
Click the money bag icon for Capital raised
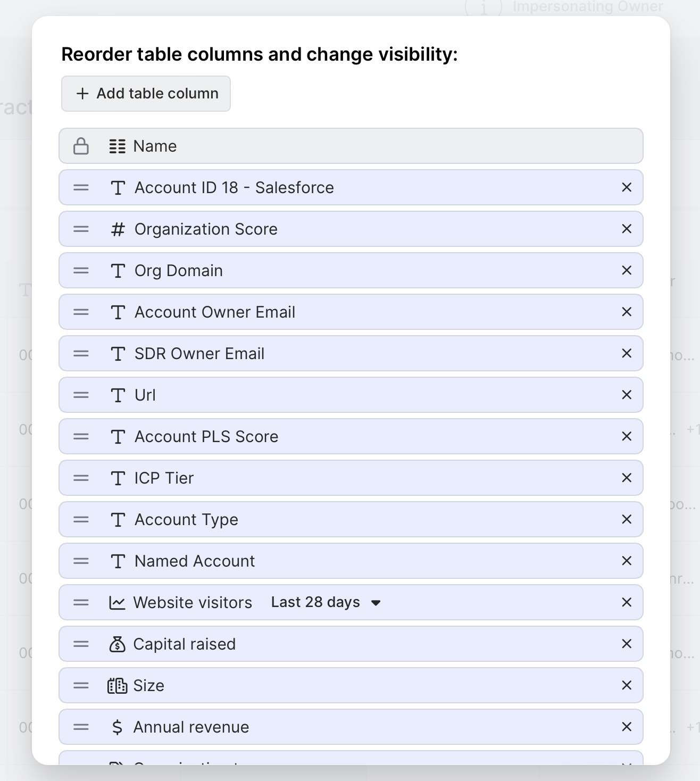pos(117,644)
